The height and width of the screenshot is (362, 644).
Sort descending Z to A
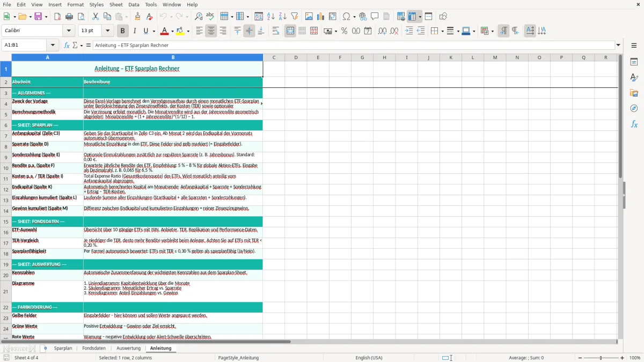click(282, 17)
